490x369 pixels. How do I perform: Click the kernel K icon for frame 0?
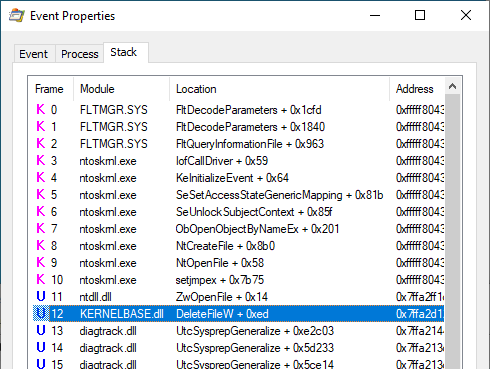click(41, 109)
